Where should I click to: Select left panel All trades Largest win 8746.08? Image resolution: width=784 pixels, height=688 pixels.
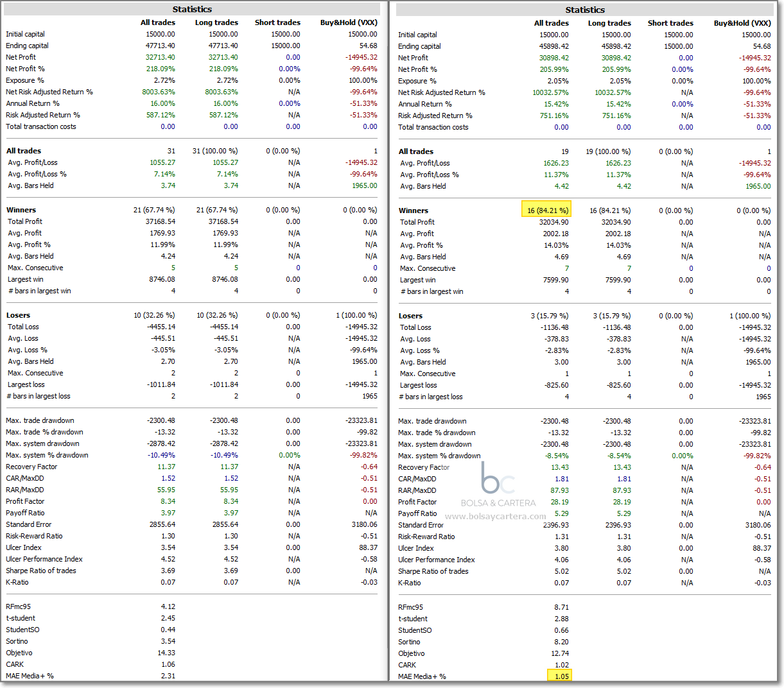coord(162,279)
